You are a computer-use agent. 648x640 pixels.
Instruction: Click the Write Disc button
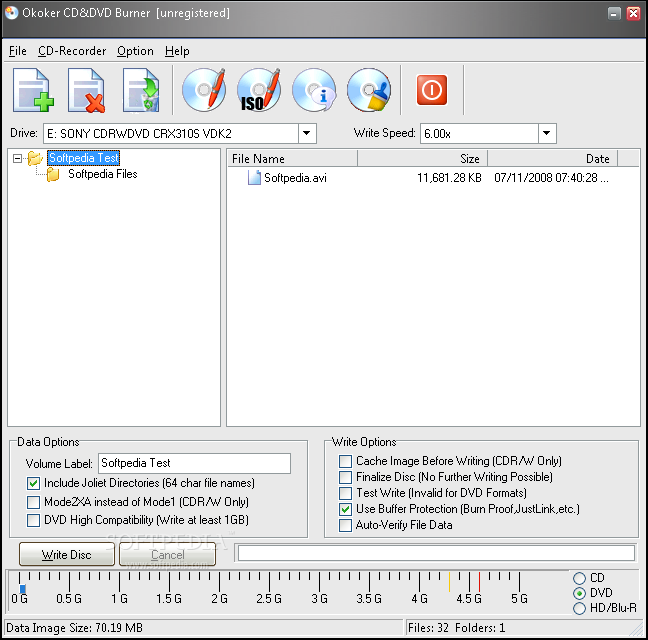click(67, 554)
